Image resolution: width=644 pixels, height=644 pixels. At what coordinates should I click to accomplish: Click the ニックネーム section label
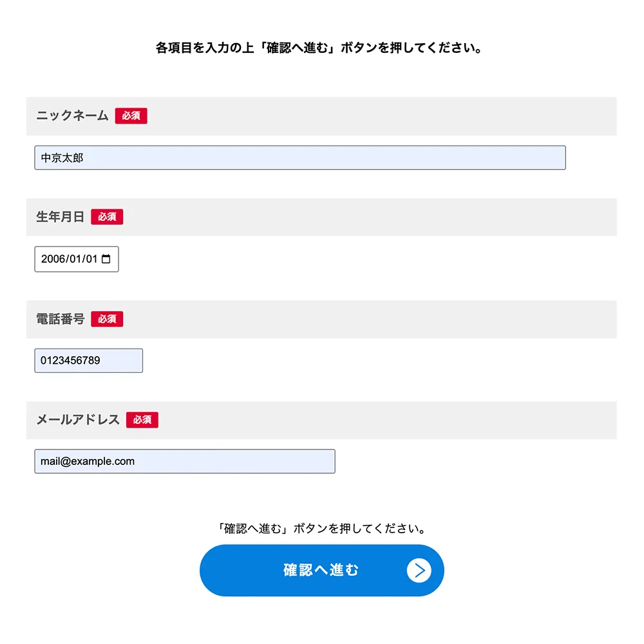click(x=72, y=116)
